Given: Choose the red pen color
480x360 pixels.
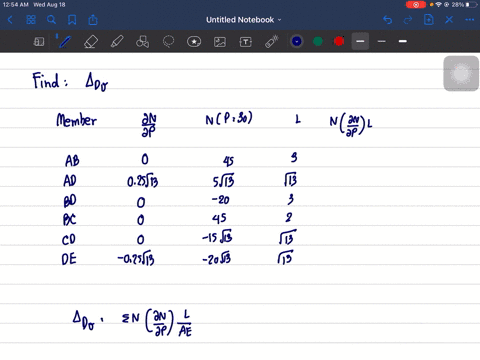Looking at the screenshot, I should pyautogui.click(x=339, y=41).
